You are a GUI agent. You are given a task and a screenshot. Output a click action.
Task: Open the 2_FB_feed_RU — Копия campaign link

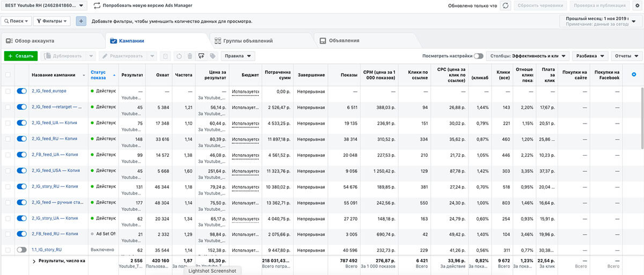point(55,234)
